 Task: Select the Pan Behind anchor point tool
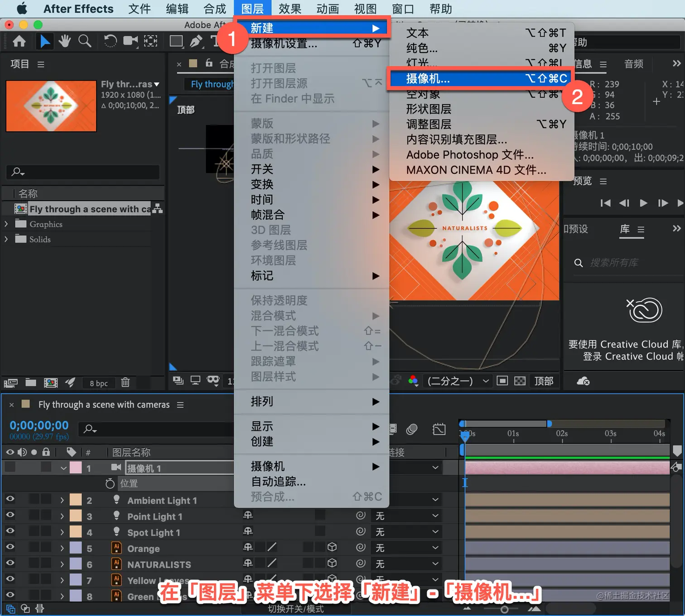151,42
